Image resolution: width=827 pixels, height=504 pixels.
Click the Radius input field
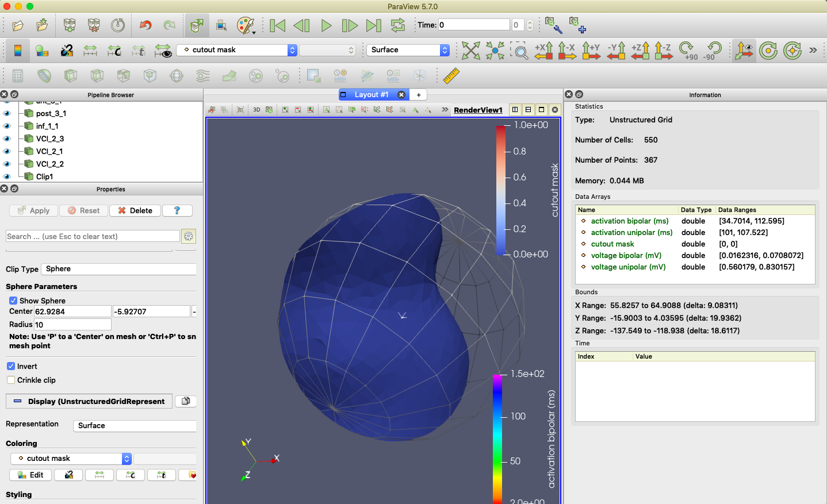(72, 325)
